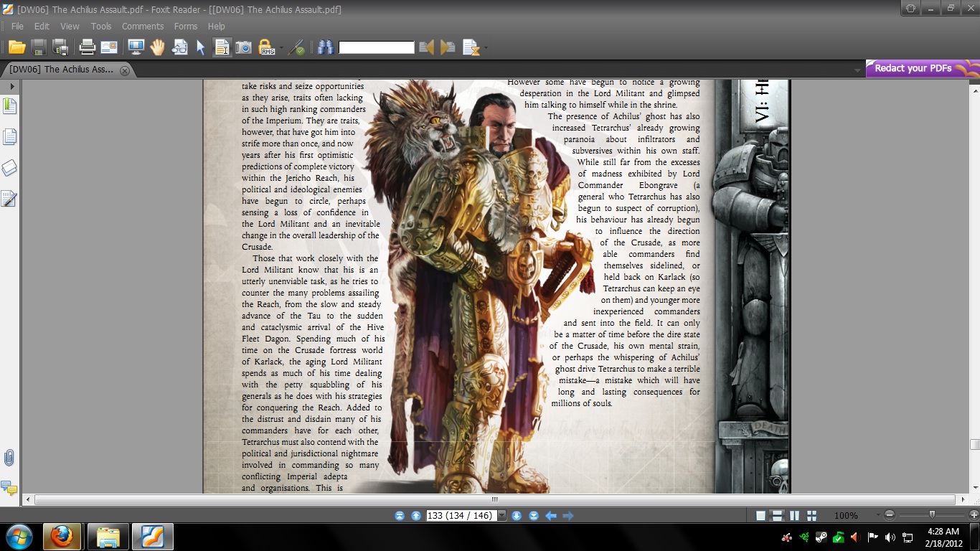Screen dimensions: 980x551
Task: Open the Tools menu
Action: click(x=101, y=26)
